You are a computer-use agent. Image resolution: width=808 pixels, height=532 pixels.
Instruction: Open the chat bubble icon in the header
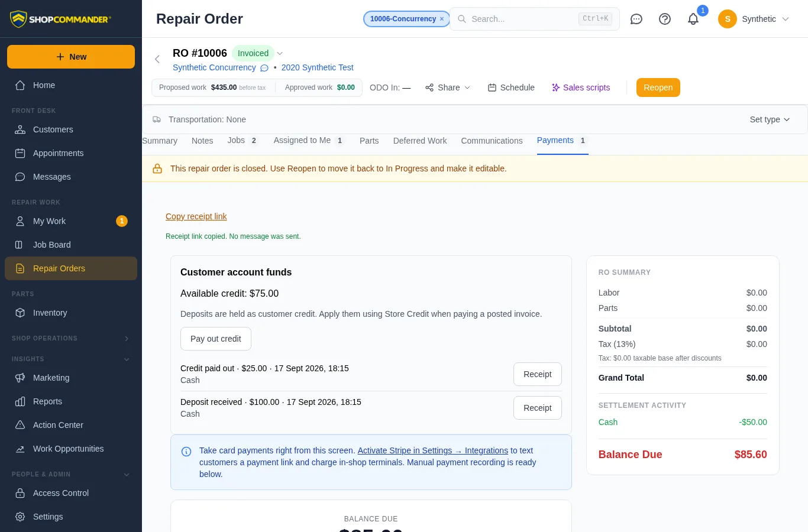coord(636,19)
